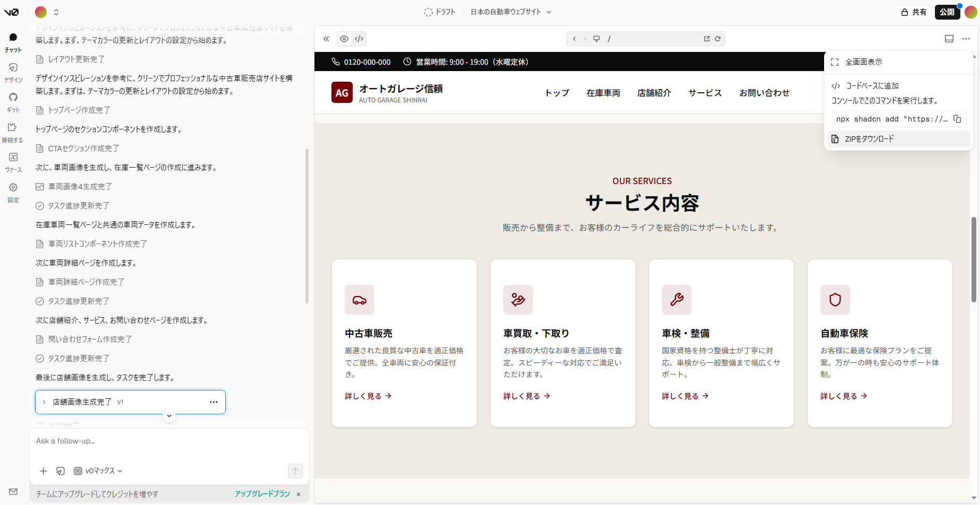The image size is (980, 505).
Task: Switch to code view with the </> icon
Action: pos(359,38)
